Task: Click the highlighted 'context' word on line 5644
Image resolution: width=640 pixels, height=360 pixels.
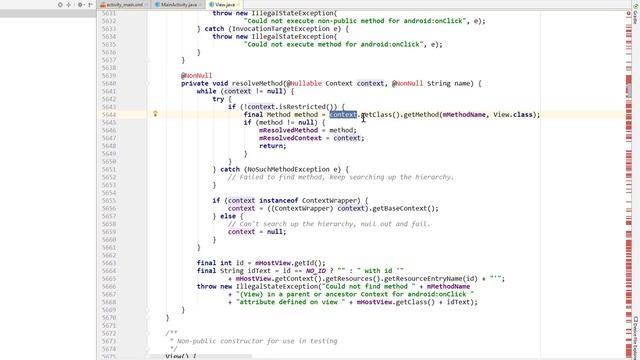Action: point(343,115)
